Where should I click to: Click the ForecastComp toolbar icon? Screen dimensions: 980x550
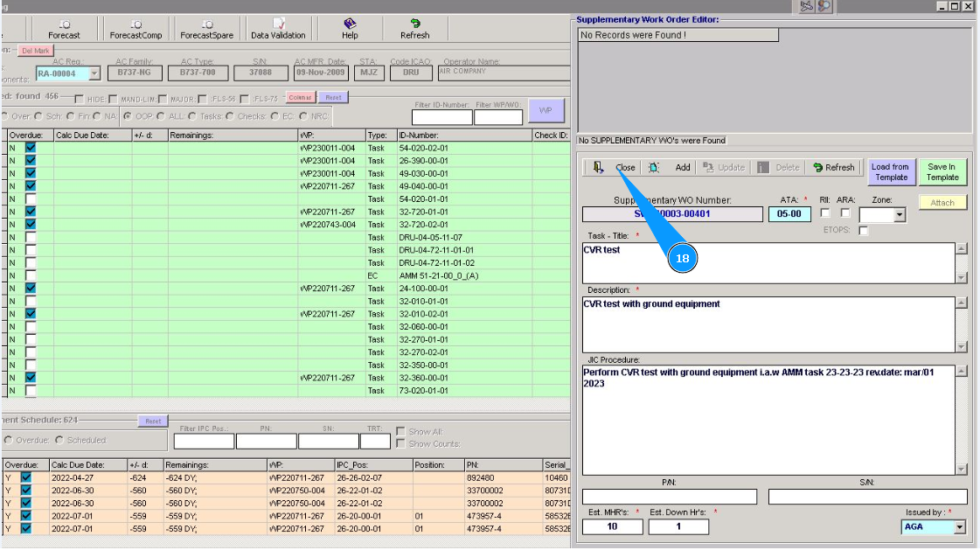(x=136, y=27)
